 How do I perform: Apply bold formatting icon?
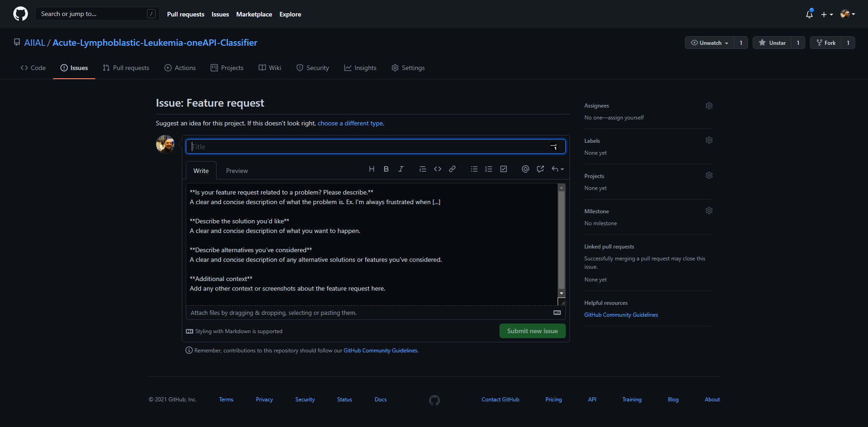click(x=386, y=169)
